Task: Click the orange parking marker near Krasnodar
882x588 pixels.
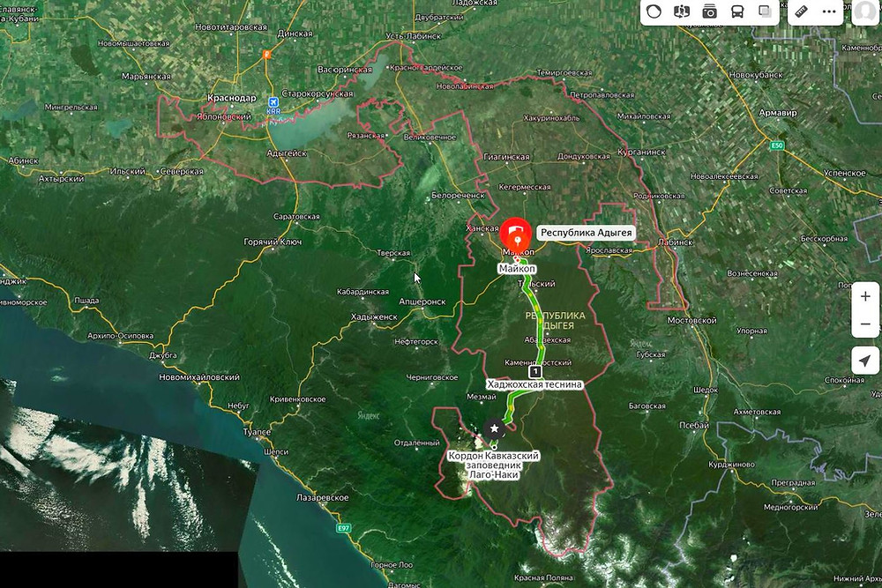Action: pyautogui.click(x=266, y=55)
